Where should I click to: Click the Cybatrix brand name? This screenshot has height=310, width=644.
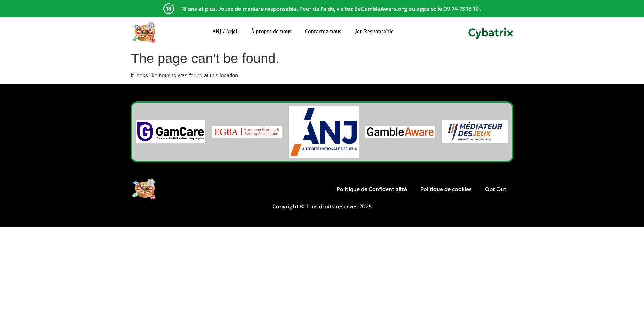pos(490,33)
